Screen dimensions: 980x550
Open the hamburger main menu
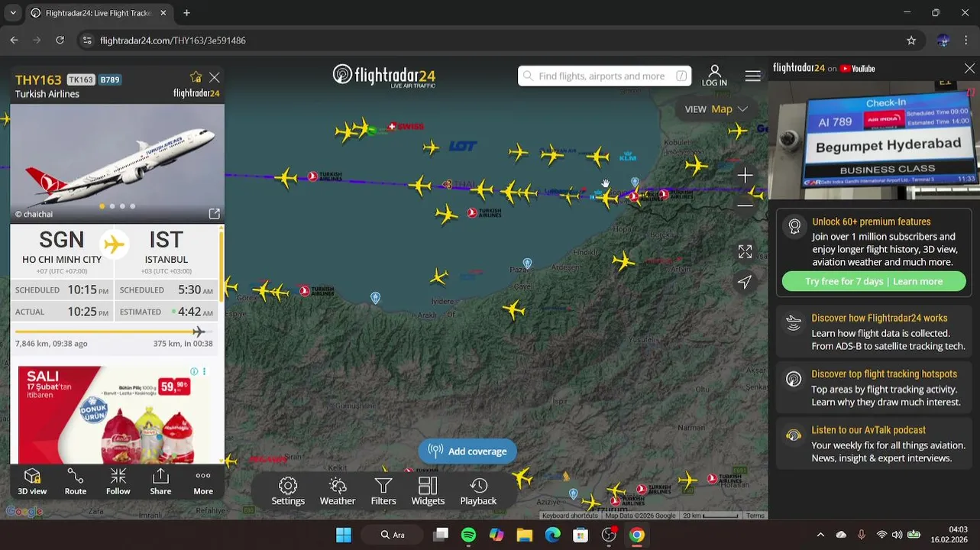(752, 76)
